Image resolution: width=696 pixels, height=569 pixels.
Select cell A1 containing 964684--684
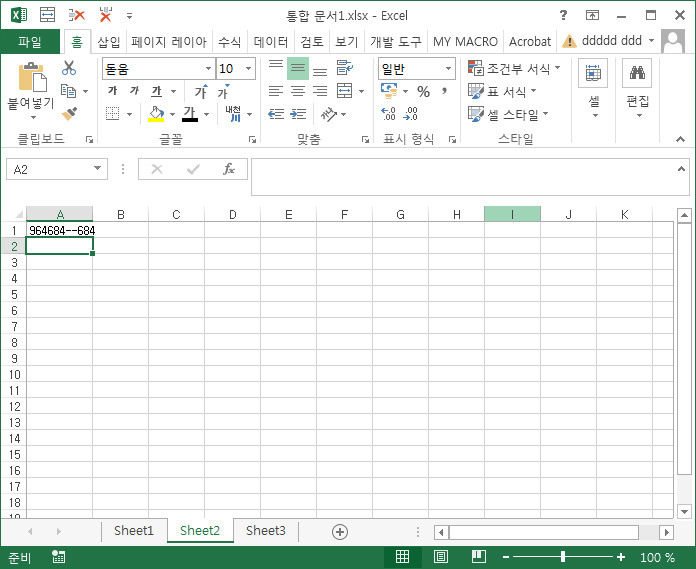pyautogui.click(x=59, y=230)
